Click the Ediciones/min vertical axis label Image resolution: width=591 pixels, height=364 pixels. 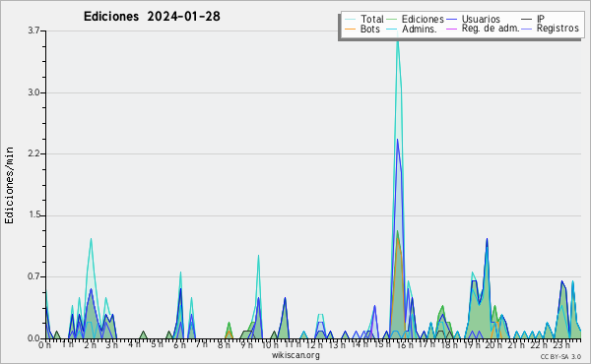pyautogui.click(x=9, y=185)
